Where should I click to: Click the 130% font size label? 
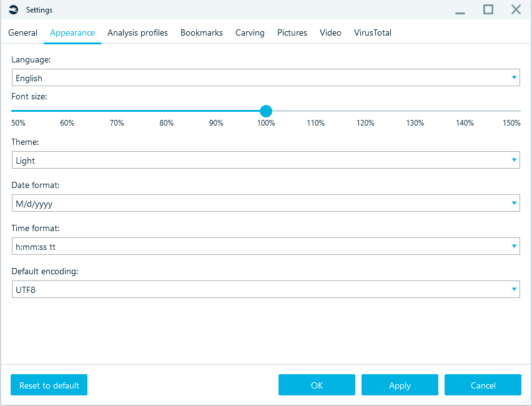[x=415, y=123]
